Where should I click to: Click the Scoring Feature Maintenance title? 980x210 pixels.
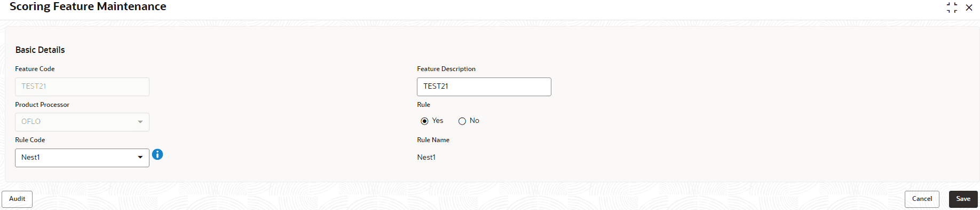(88, 6)
